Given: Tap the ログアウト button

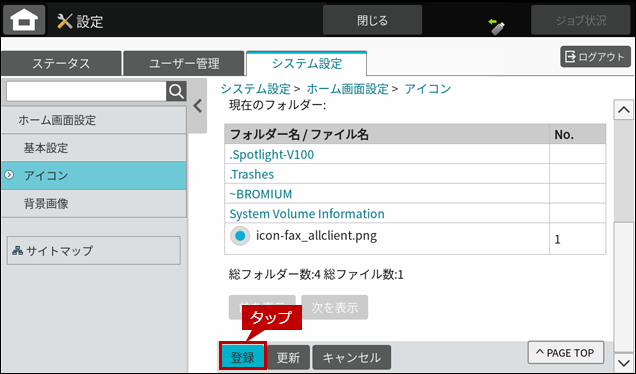Looking at the screenshot, I should [x=595, y=56].
